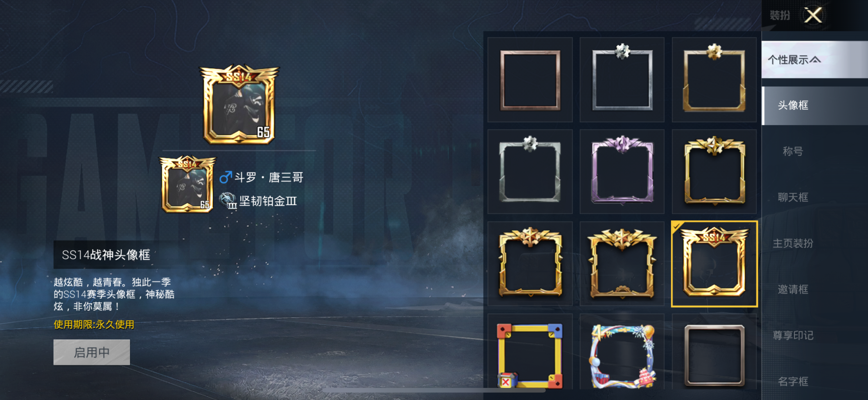The width and height of the screenshot is (868, 400).
Task: Open the 邀请框 tab
Action: click(793, 289)
